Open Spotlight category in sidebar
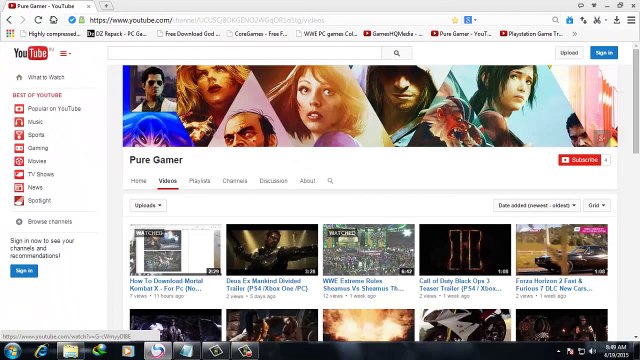This screenshot has width=640, height=360. [33, 200]
